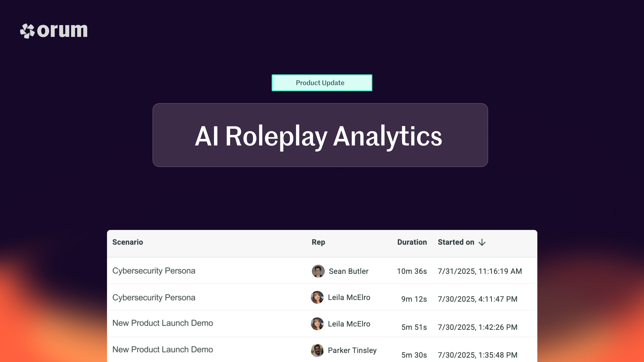Click the Started on column header
This screenshot has width=644, height=362.
click(x=456, y=242)
